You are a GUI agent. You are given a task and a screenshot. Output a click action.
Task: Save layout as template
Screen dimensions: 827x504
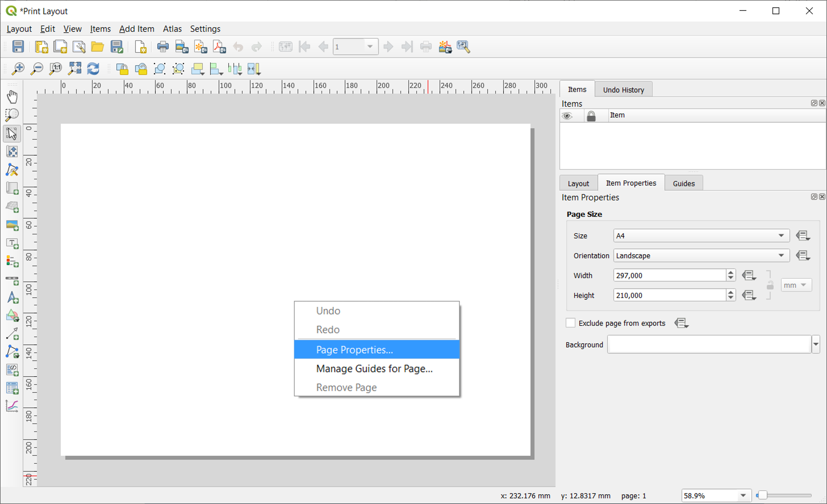tap(116, 46)
